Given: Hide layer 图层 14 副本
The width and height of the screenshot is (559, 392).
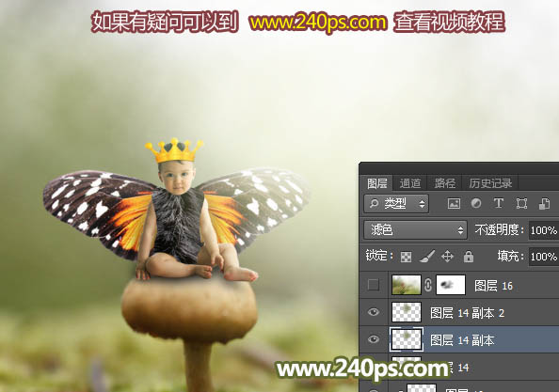Looking at the screenshot, I should pyautogui.click(x=374, y=339).
